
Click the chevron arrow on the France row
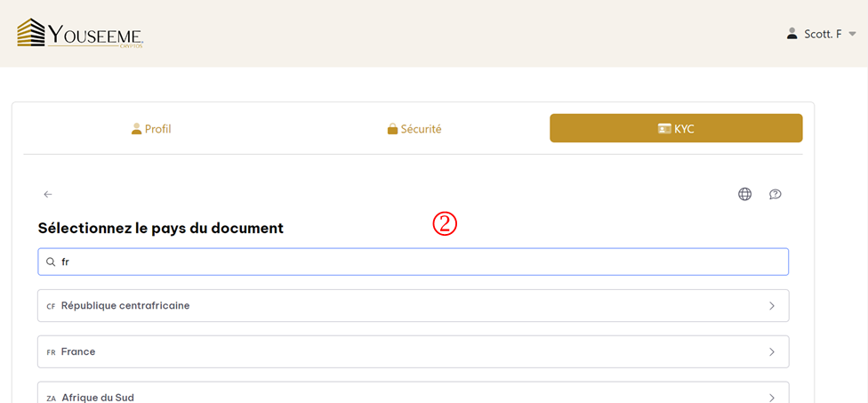click(771, 351)
